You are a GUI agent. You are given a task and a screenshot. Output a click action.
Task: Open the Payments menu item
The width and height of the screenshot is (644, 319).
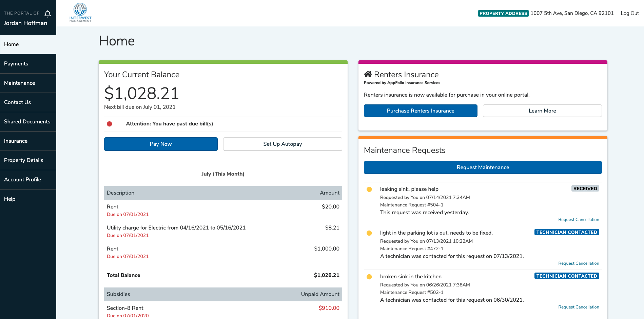tap(16, 64)
